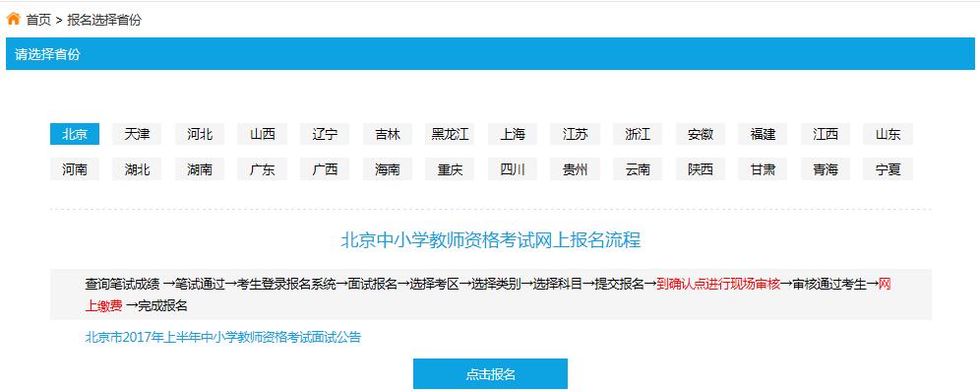Select 陕西 province
980x392 pixels.
pyautogui.click(x=701, y=169)
